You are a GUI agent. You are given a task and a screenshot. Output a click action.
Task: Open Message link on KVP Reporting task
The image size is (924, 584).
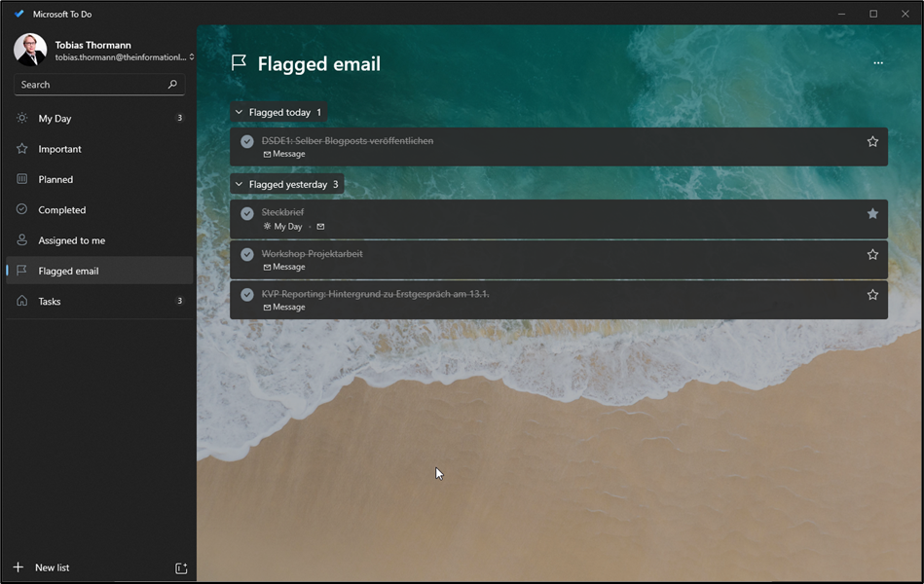click(x=284, y=307)
